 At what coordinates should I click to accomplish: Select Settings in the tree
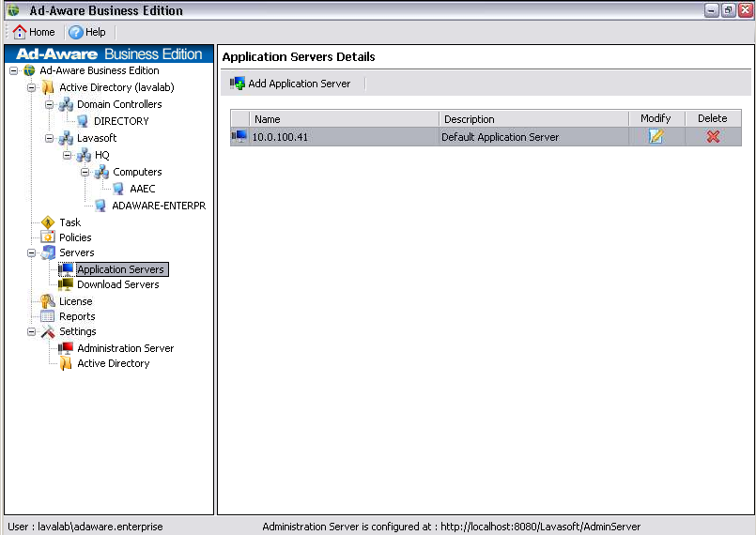coord(78,331)
